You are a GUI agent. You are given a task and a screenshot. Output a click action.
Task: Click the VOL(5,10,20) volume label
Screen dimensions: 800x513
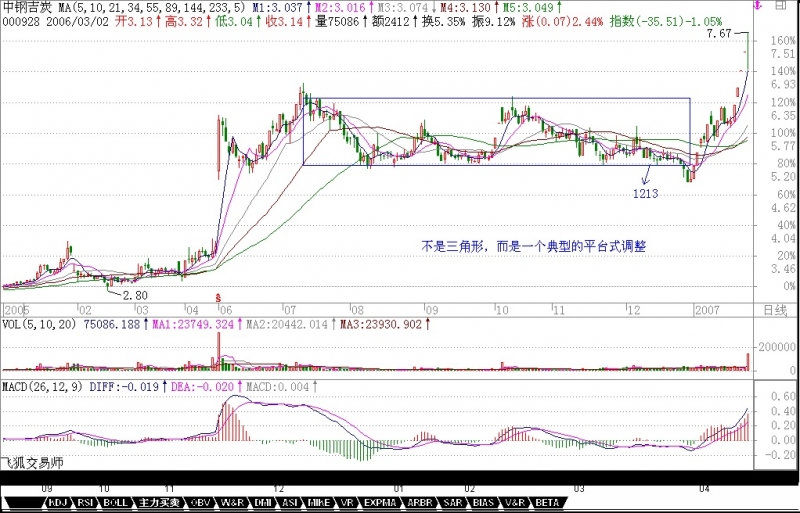click(x=38, y=324)
